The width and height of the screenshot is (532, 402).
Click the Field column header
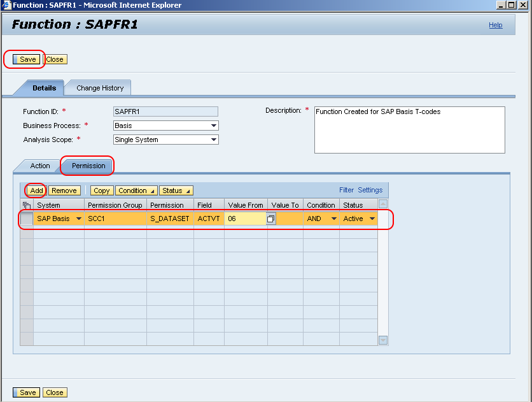pos(209,205)
